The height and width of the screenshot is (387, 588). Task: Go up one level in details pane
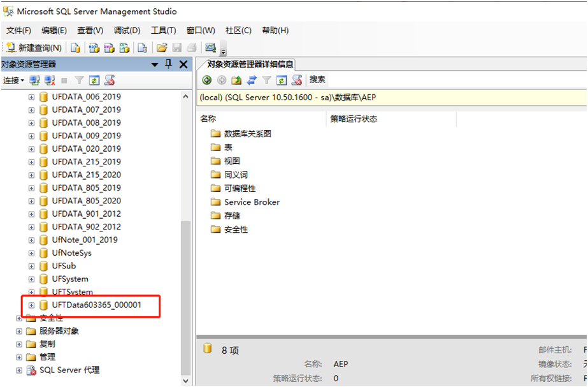point(236,80)
